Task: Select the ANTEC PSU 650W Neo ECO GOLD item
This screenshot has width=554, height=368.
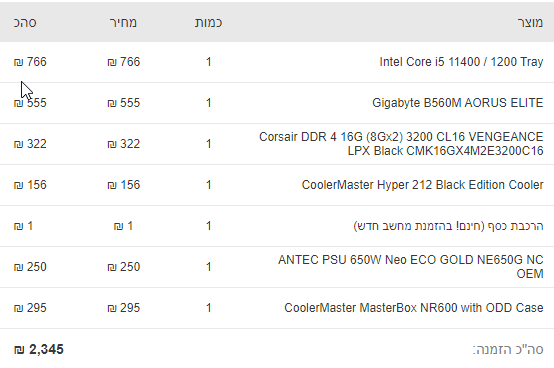Action: tap(411, 267)
